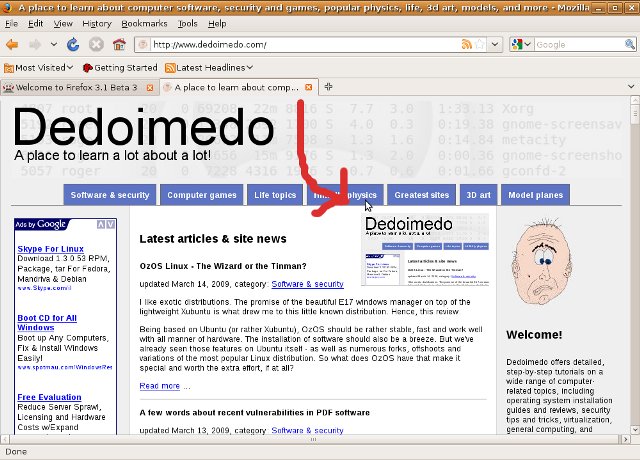Viewport: 640px width, 460px height.
Task: Click the Boot CD for All Windows ad
Action: click(47, 322)
